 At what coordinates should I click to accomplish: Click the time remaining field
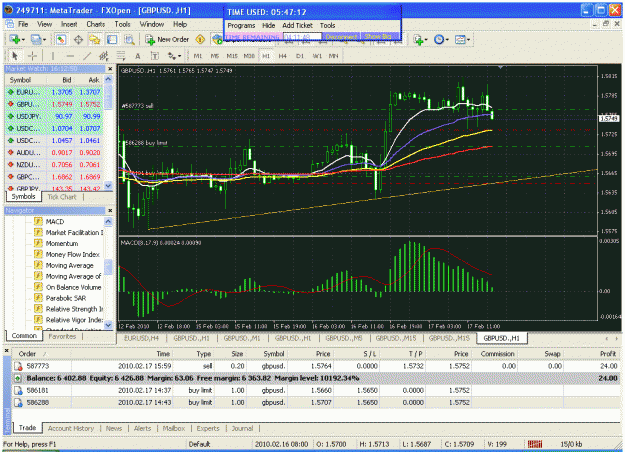point(302,37)
